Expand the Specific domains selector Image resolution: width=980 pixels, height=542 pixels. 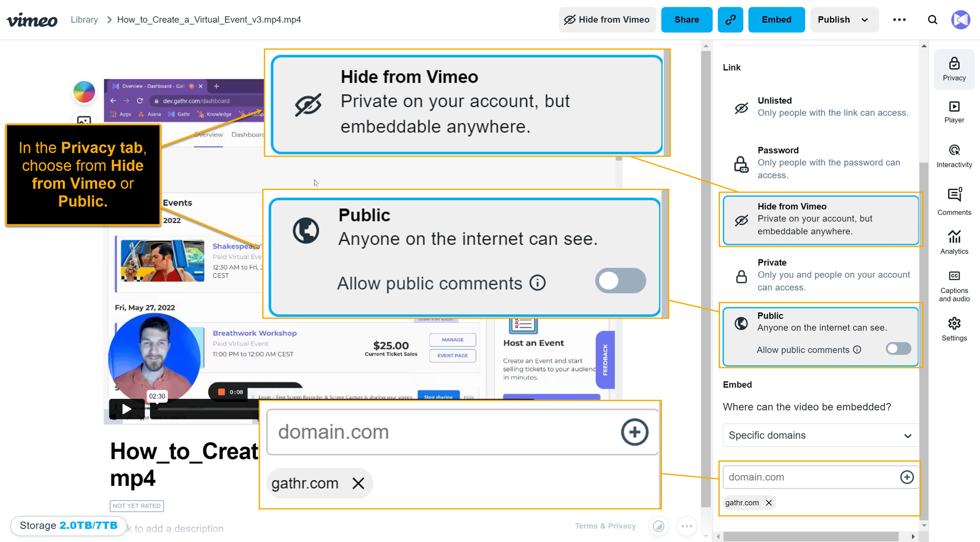820,435
